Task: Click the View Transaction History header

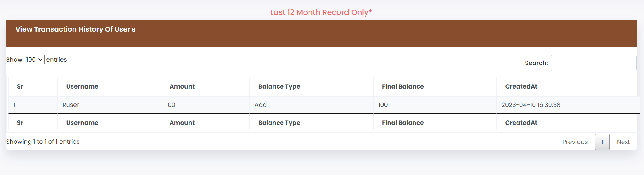Action: point(75,29)
